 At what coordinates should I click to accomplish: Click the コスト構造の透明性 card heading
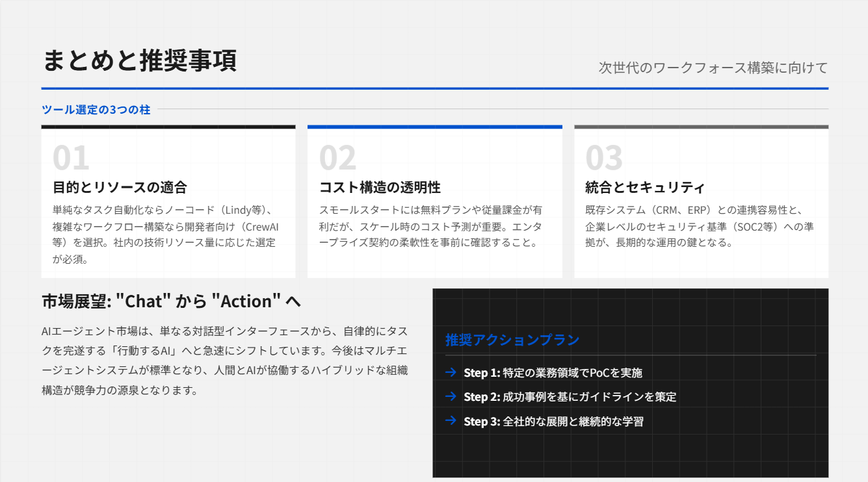coord(380,188)
